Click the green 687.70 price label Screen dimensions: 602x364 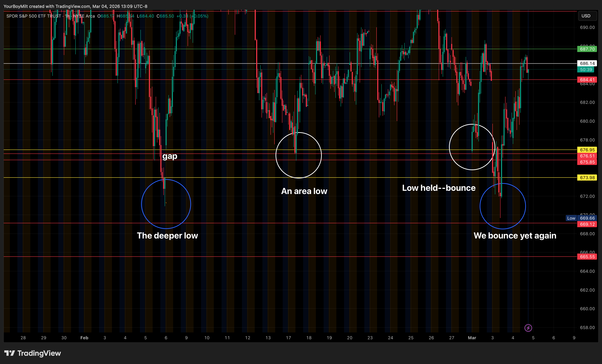click(x=587, y=49)
